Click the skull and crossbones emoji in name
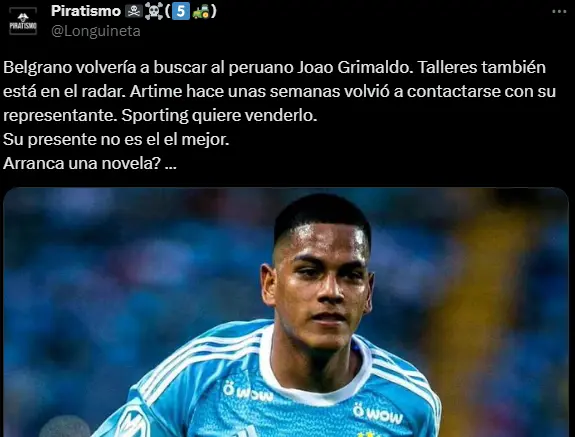The width and height of the screenshot is (575, 437). click(154, 12)
